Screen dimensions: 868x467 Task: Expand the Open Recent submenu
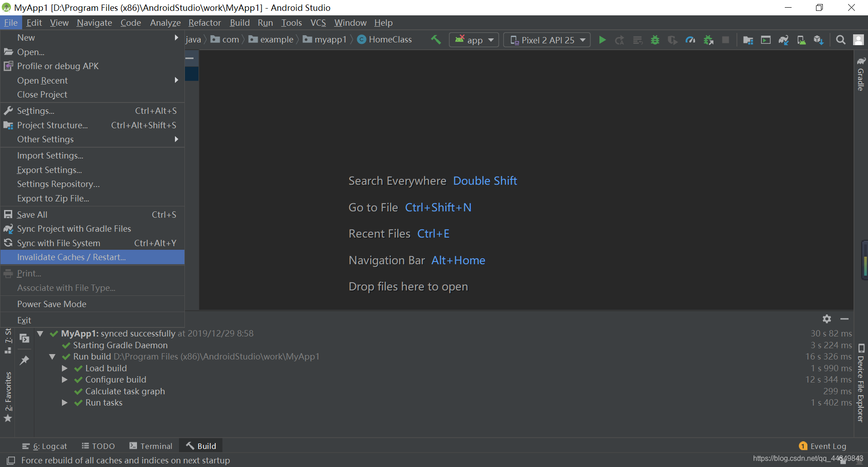[x=42, y=80]
